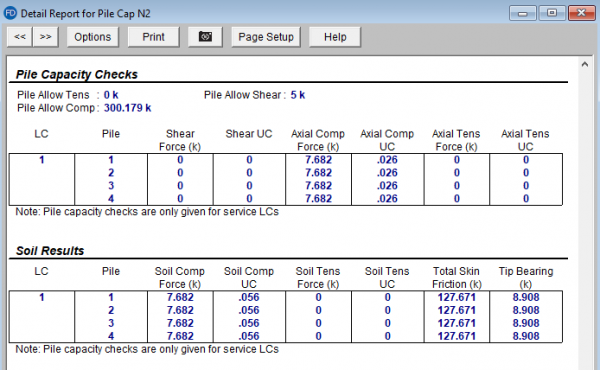The height and width of the screenshot is (370, 600).
Task: Go to next report with >> button
Action: 46,37
